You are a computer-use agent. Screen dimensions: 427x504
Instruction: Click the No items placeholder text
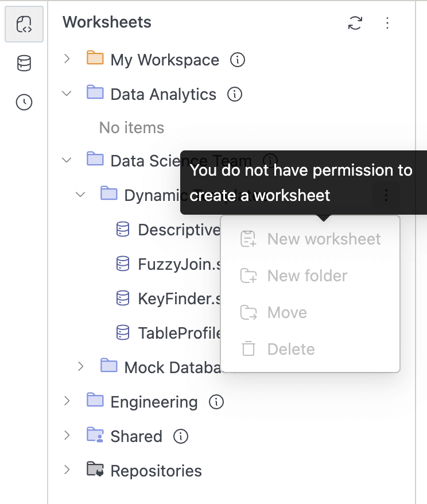[x=131, y=127]
